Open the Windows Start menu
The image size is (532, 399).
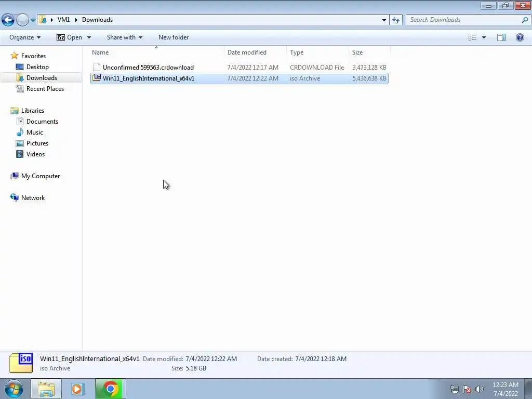click(x=14, y=389)
